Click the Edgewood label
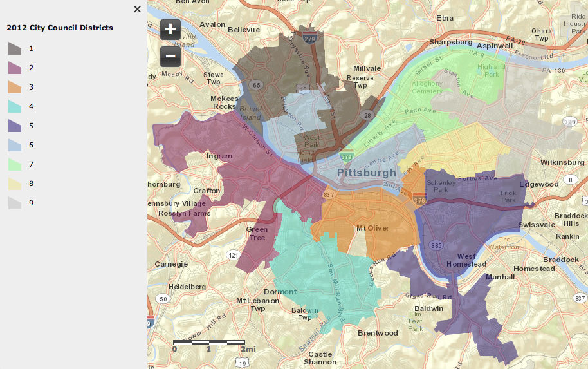The height and width of the screenshot is (369, 588). point(539,184)
